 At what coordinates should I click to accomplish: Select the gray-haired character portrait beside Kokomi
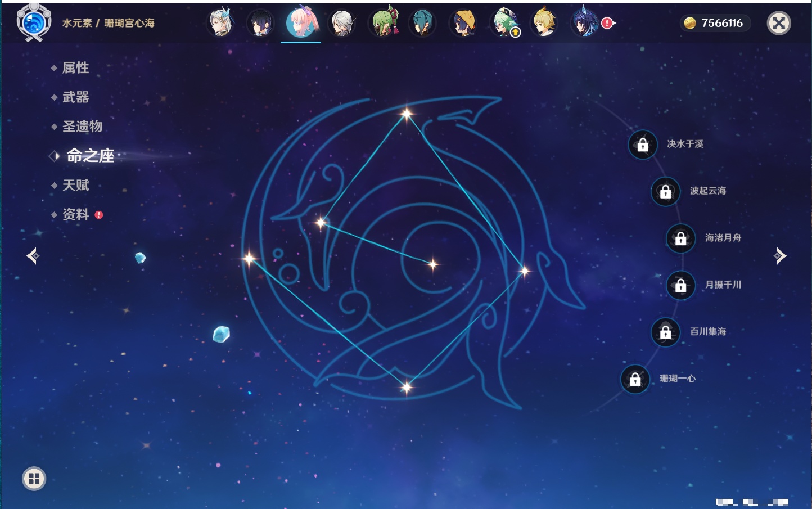point(342,23)
